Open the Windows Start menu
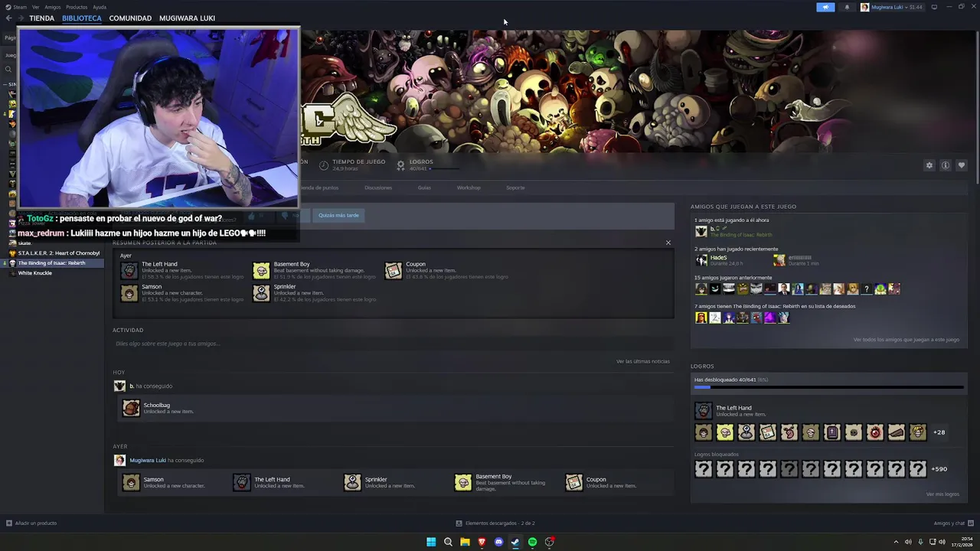Image resolution: width=980 pixels, height=551 pixels. [x=431, y=542]
